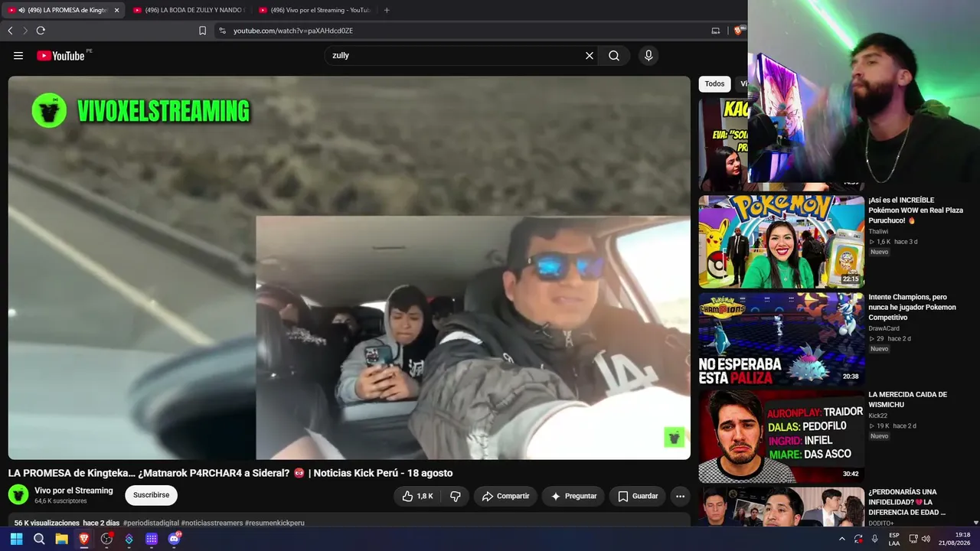Go forward one page in the browser

(x=25, y=31)
